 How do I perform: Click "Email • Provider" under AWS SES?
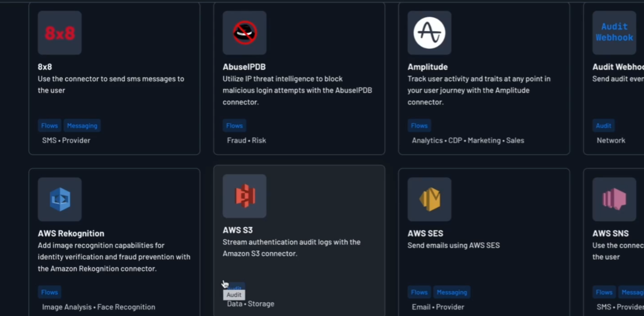click(439, 307)
